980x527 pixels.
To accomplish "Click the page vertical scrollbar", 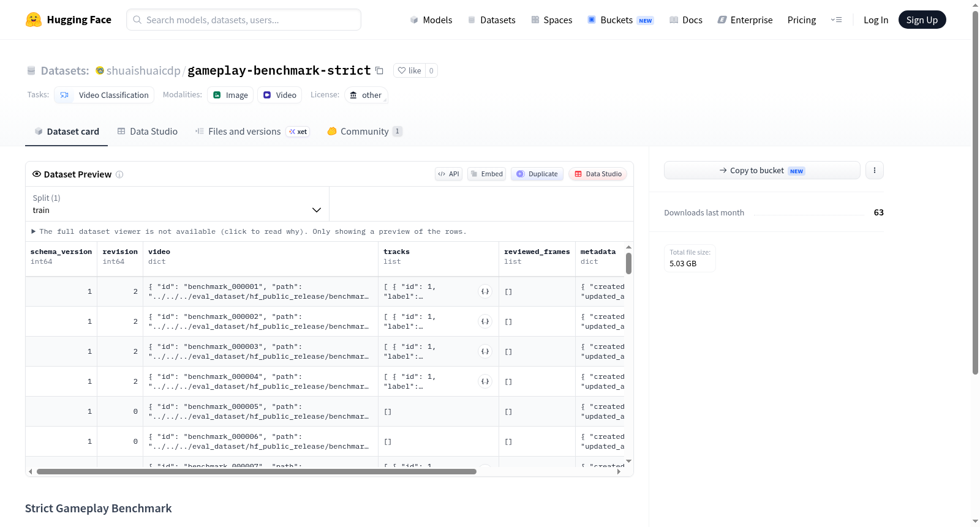I will [x=975, y=193].
